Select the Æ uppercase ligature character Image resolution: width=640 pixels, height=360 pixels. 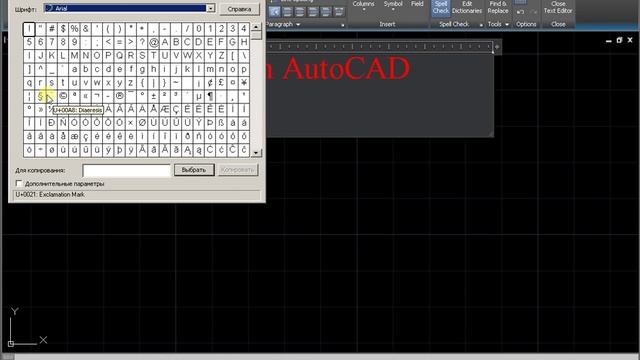pos(165,109)
